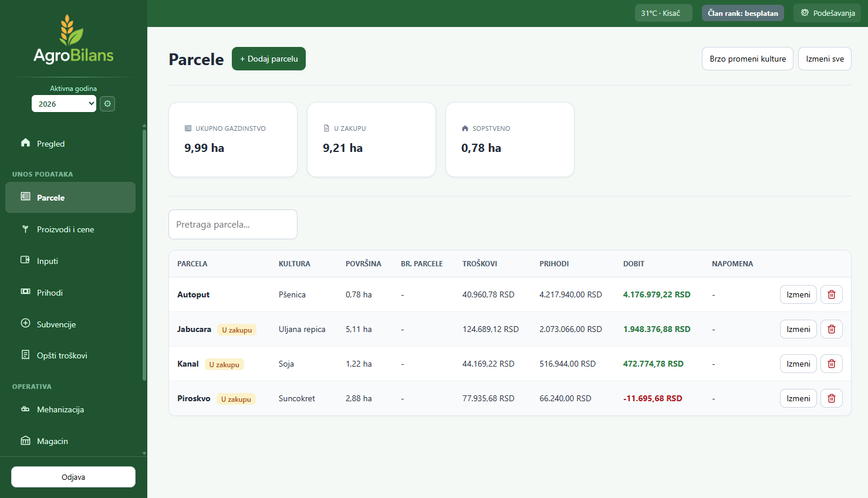The width and height of the screenshot is (868, 498).
Task: Click the Izmeni sve button
Action: [x=825, y=59]
